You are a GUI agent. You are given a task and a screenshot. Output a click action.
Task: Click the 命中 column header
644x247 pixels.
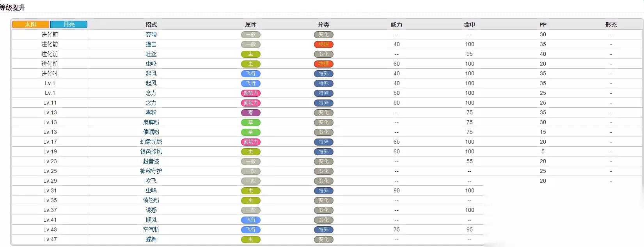(x=469, y=25)
